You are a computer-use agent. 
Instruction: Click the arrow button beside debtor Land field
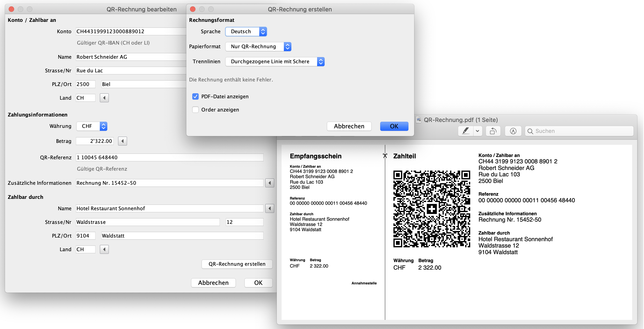click(x=104, y=249)
